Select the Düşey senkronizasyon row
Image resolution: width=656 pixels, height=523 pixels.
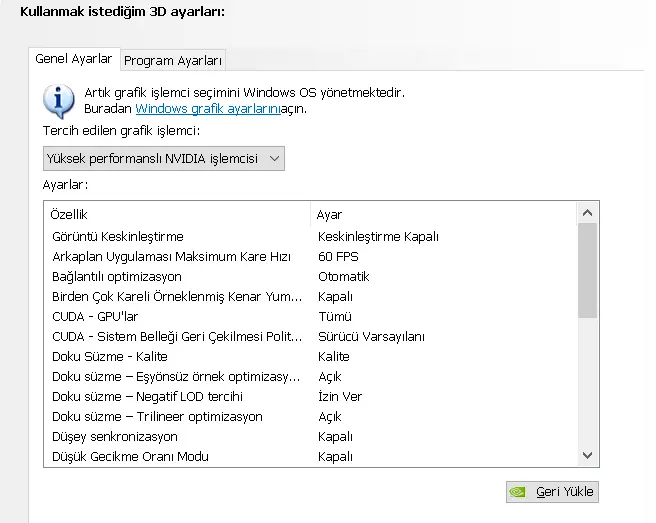coord(310,437)
